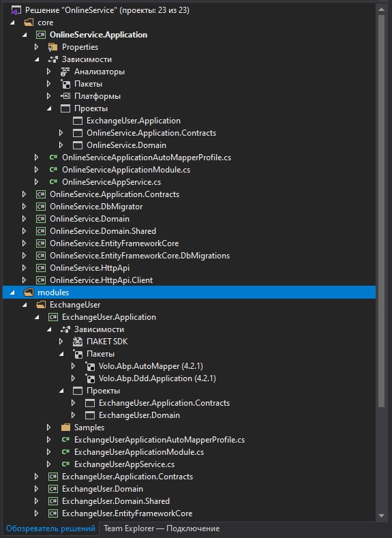Select the ExchangeUser.Domain reference under Проекты
The height and width of the screenshot is (538, 392).
point(139,415)
